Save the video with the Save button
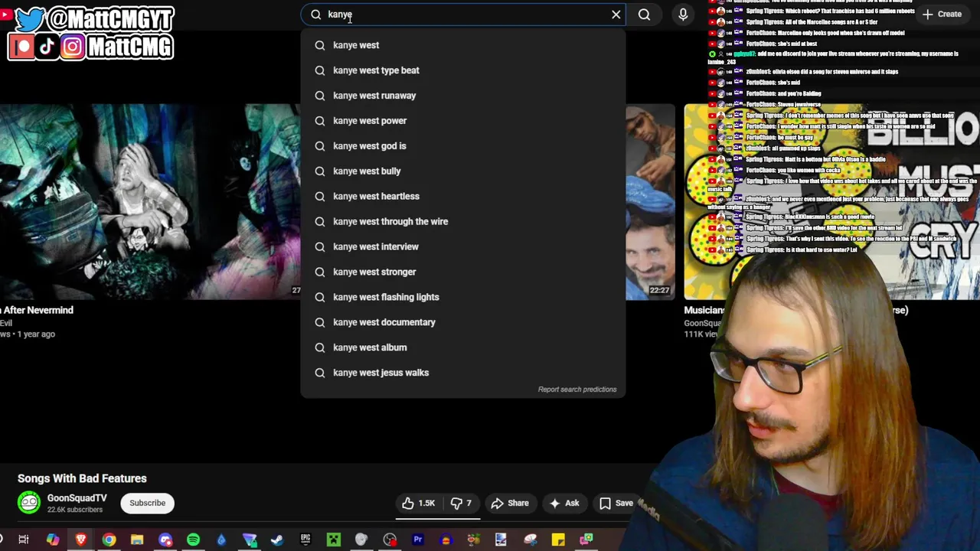This screenshot has height=551, width=980. (616, 503)
